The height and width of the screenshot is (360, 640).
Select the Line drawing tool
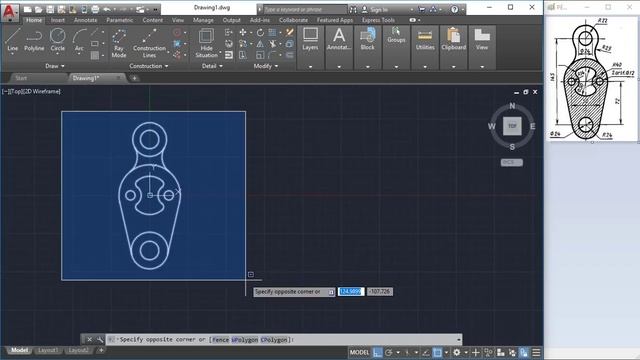pos(12,40)
